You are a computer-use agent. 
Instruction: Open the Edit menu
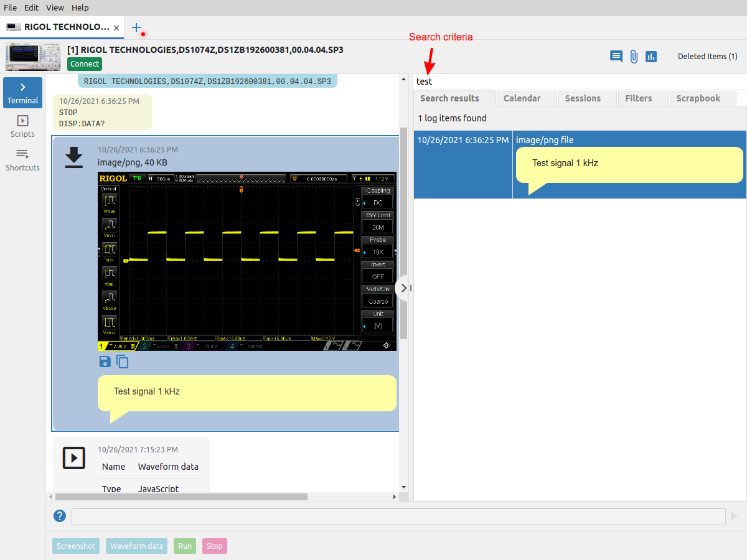click(32, 7)
